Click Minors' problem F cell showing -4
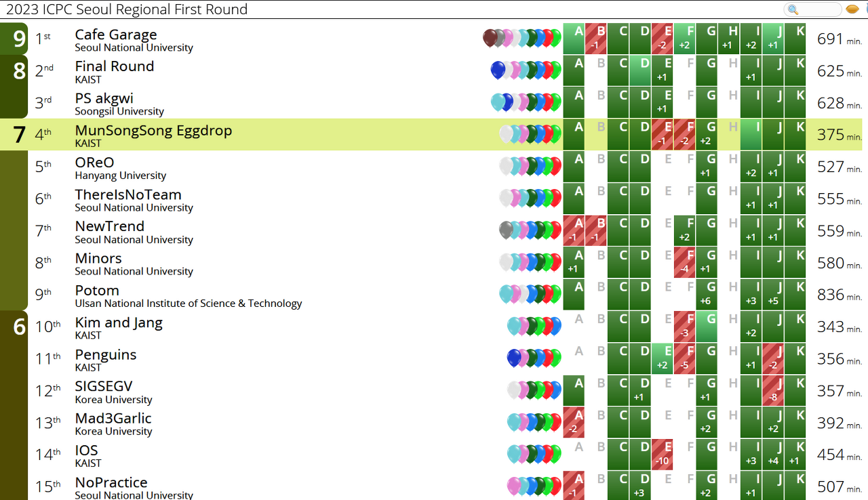The height and width of the screenshot is (500, 868). (x=684, y=263)
